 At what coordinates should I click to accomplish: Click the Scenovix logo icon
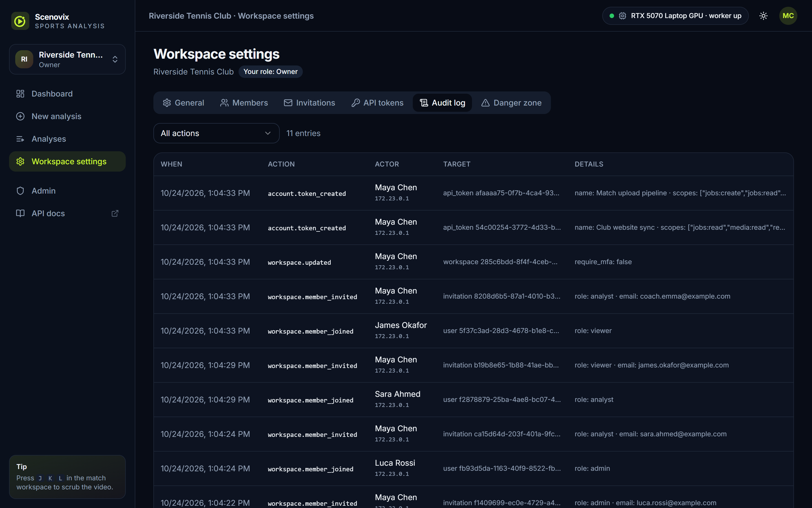point(20,21)
